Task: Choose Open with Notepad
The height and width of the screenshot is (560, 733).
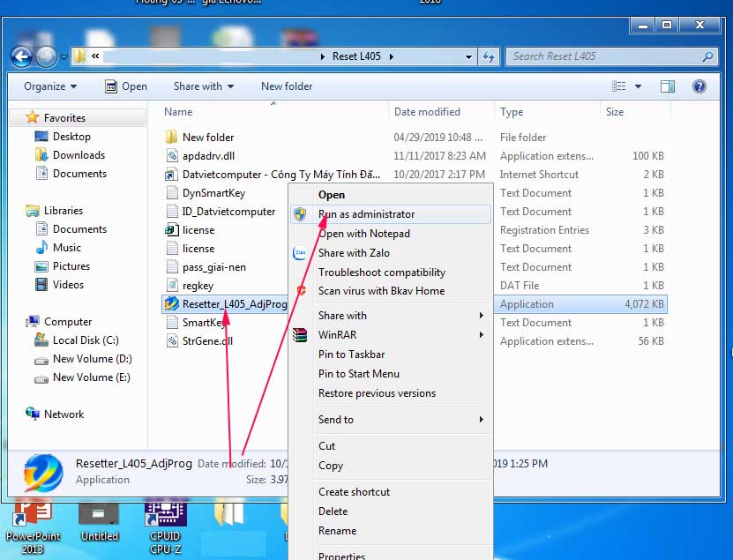Action: 391,233
